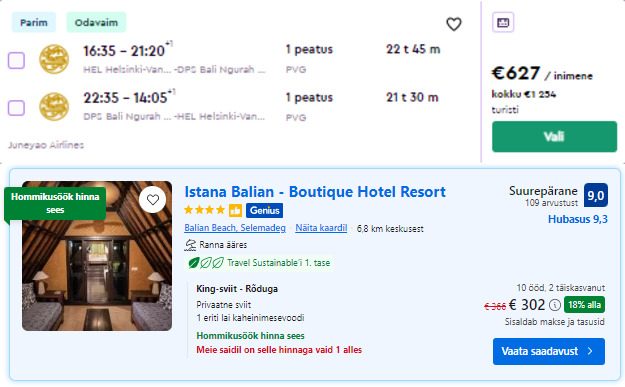Click Näita kaardil link
625x387 pixels.
point(321,228)
